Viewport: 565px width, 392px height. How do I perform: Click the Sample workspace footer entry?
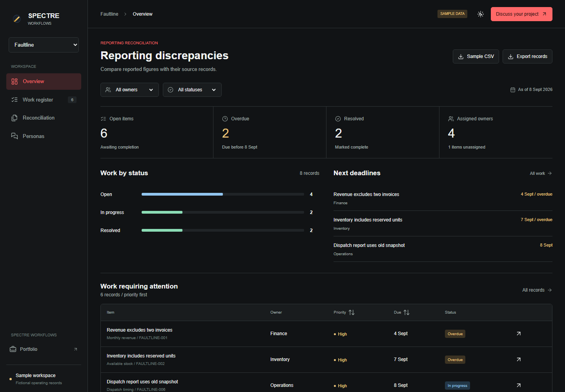click(x=44, y=379)
